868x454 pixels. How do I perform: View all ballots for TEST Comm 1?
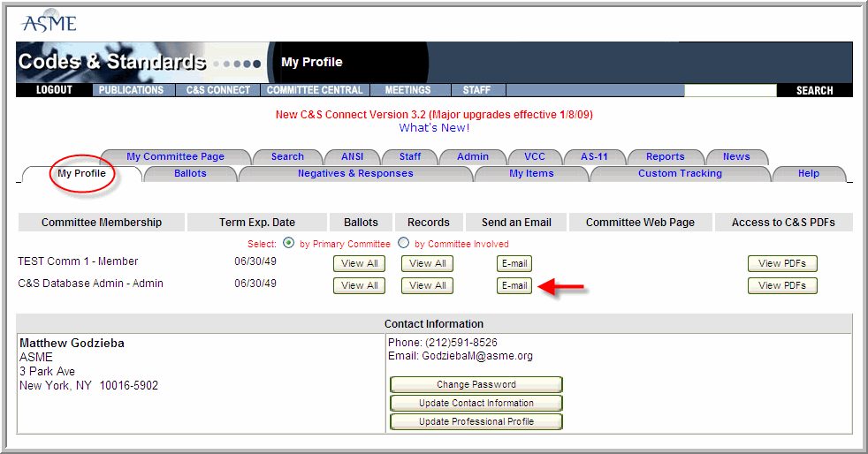tap(359, 264)
